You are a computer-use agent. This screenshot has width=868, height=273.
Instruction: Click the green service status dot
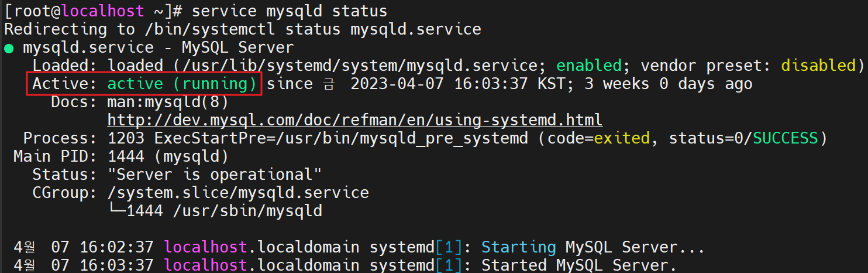8,47
